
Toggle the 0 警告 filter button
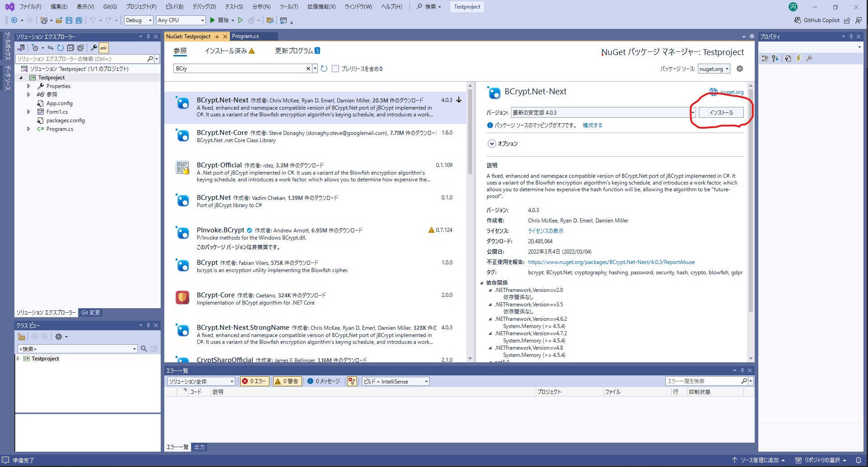pos(287,381)
